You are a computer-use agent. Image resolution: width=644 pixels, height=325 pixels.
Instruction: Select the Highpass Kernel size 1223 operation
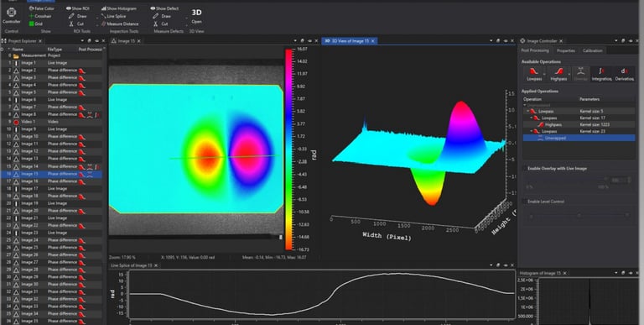pyautogui.click(x=579, y=124)
